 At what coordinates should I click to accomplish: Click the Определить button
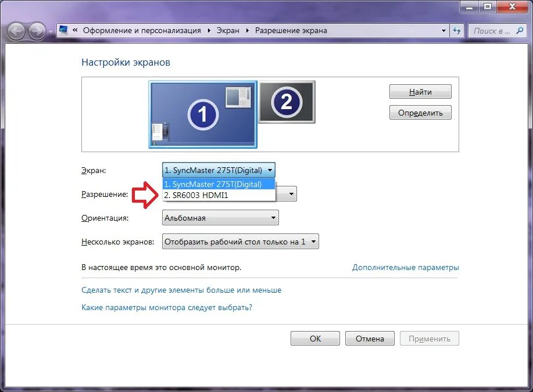coord(420,113)
